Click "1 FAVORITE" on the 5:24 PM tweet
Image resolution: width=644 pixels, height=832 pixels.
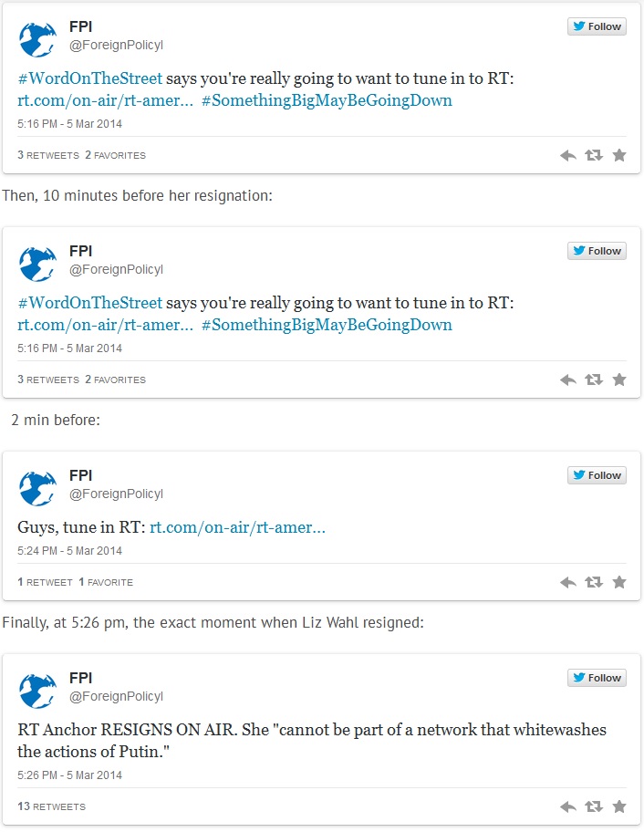pos(106,582)
